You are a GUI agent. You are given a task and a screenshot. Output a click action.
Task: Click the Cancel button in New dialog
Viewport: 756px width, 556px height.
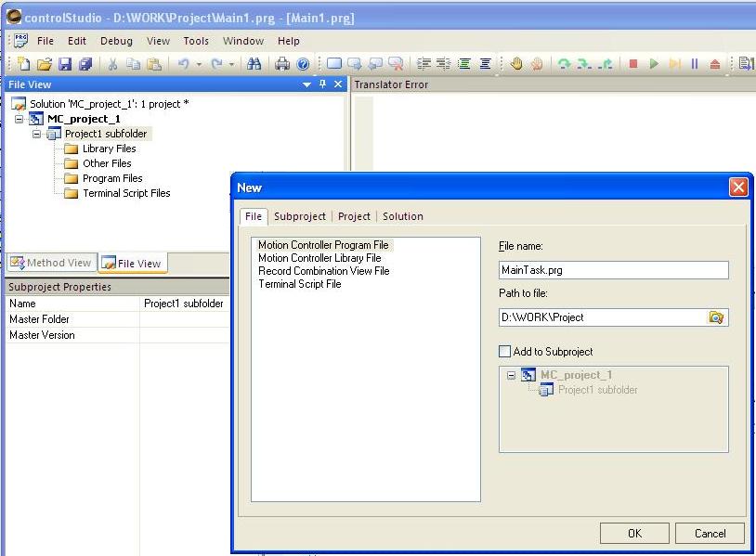coord(710,533)
